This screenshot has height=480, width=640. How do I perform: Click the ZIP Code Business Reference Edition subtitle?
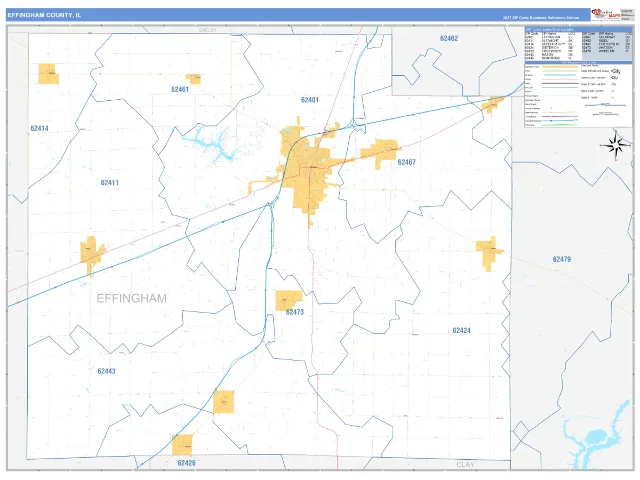(x=541, y=18)
